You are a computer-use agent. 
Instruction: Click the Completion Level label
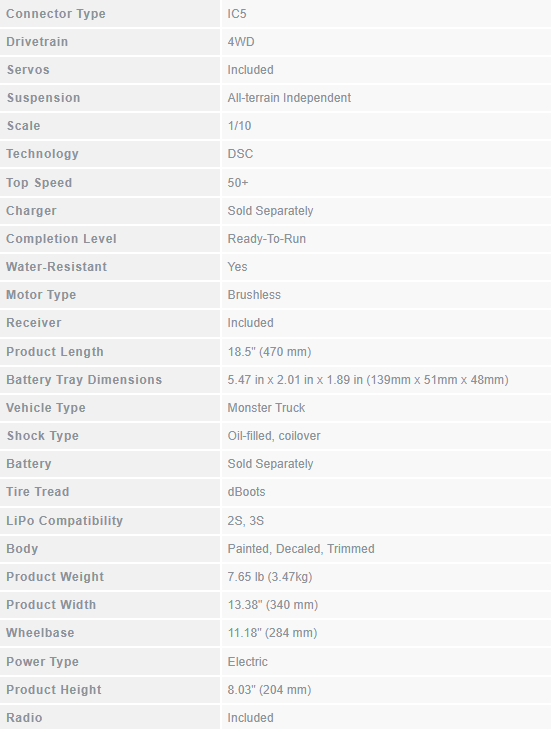[61, 239]
